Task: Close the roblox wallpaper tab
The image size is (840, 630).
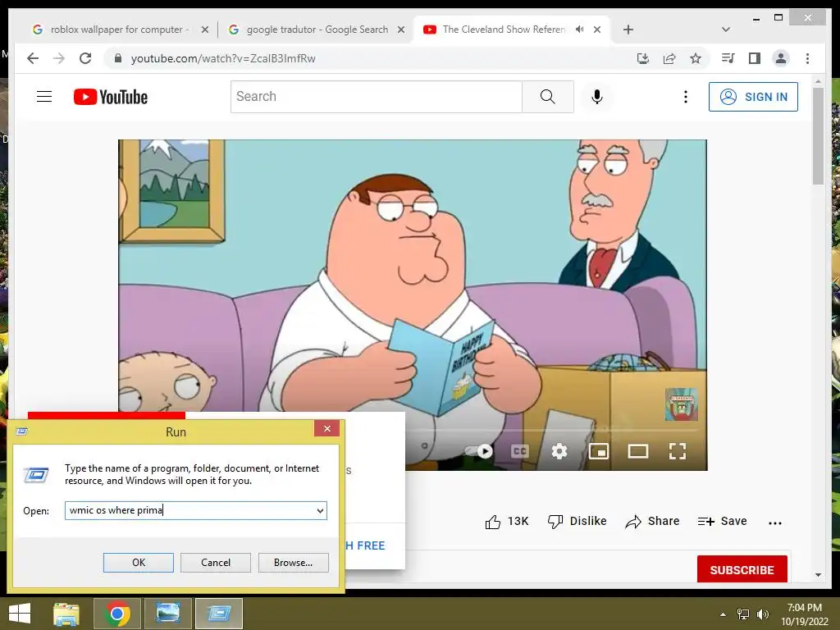Action: pos(204,30)
